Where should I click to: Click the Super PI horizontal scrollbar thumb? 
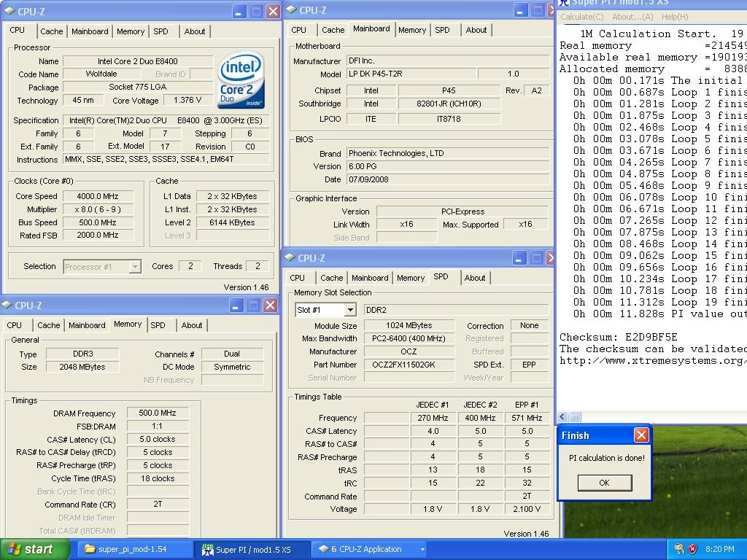click(575, 417)
